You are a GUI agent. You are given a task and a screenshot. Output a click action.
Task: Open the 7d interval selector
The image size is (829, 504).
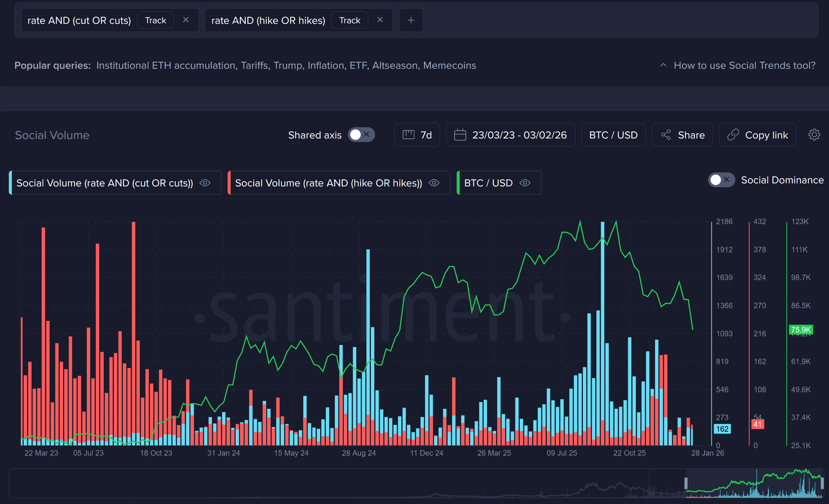[417, 135]
